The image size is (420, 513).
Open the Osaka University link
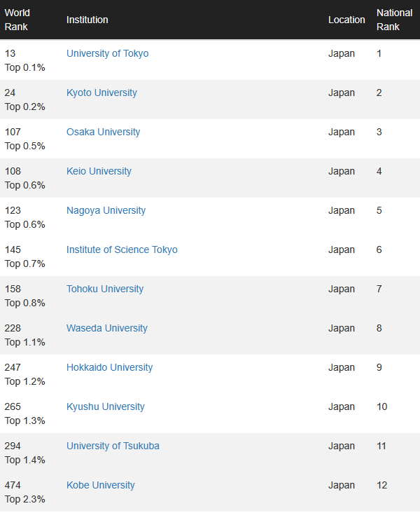[104, 132]
